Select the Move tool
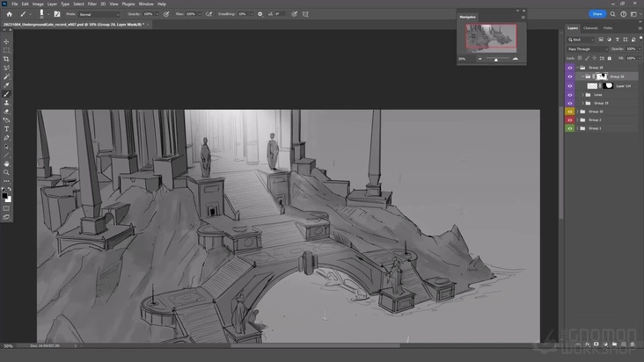Screen dimensions: 644x362 [x=6, y=41]
